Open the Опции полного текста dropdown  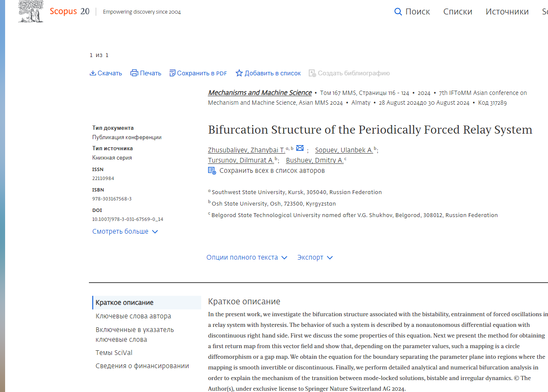click(247, 258)
